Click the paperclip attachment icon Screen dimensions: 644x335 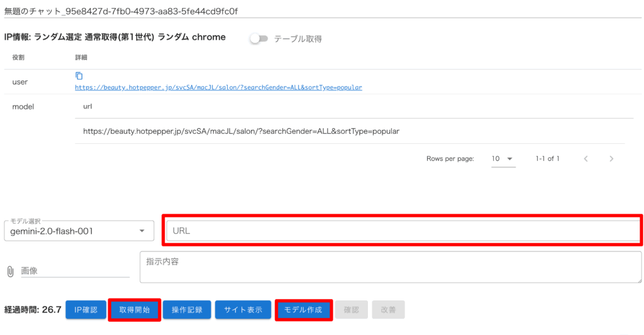[10, 271]
